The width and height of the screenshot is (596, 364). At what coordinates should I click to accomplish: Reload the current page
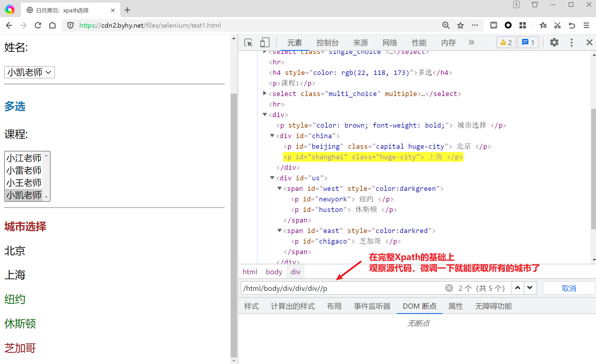[x=38, y=26]
